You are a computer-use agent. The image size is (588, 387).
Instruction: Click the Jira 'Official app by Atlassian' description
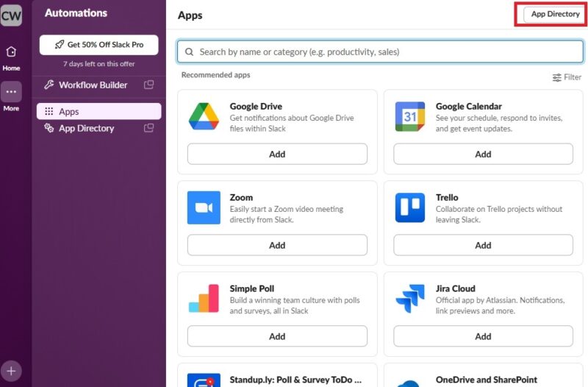point(500,305)
